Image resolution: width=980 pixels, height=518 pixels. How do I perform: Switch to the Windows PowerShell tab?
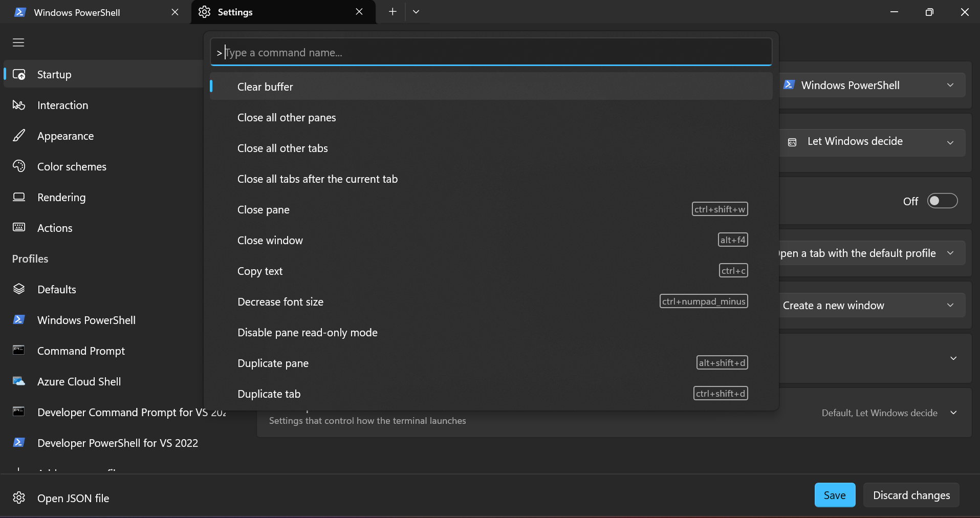click(x=95, y=12)
